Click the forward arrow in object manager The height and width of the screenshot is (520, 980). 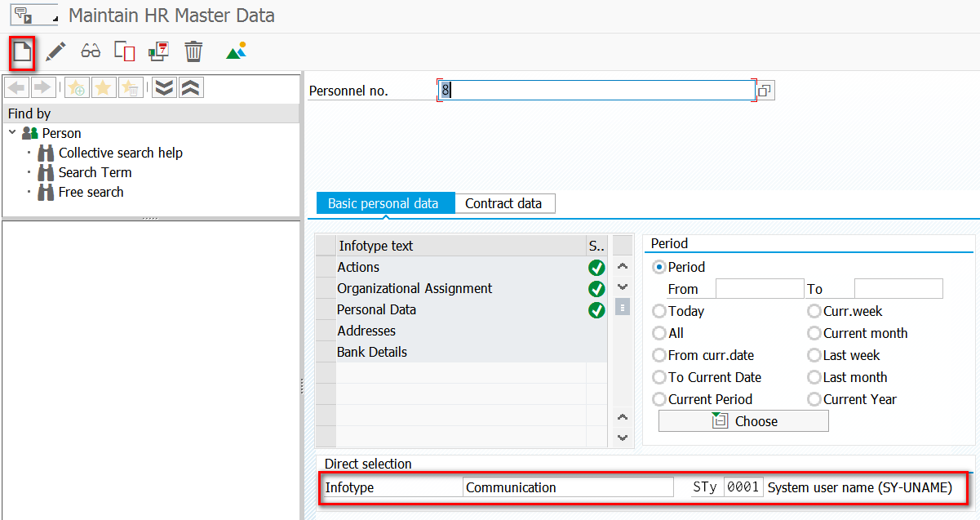pos(42,88)
